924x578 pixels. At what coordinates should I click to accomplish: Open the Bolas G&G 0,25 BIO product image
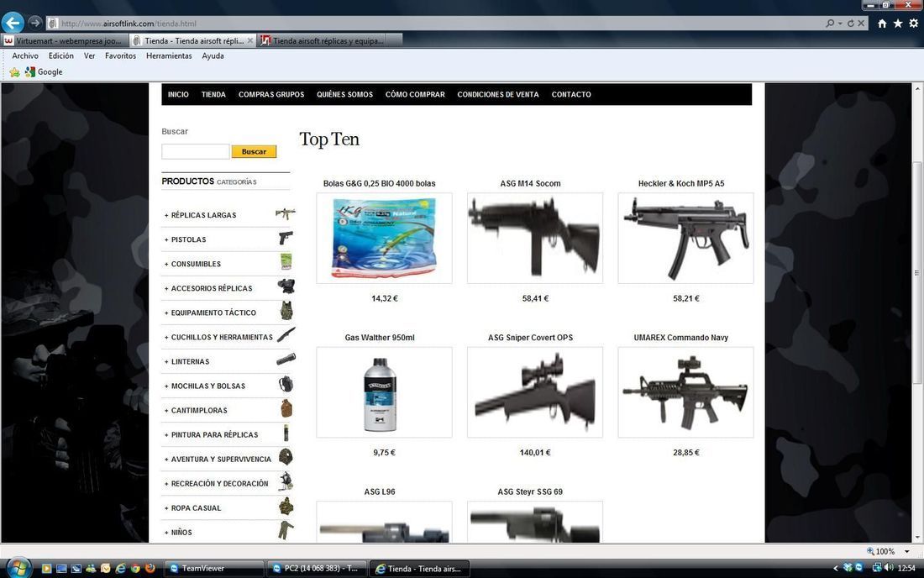(384, 238)
